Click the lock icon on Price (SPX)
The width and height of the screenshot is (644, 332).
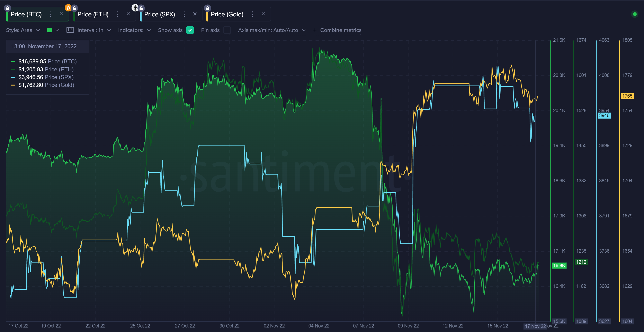coord(141,8)
